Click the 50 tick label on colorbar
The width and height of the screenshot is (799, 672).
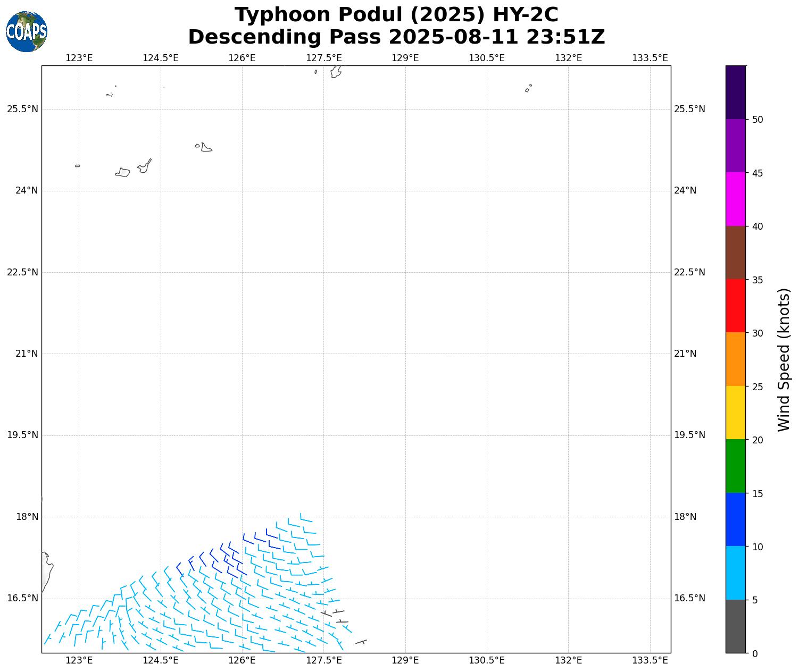click(758, 120)
